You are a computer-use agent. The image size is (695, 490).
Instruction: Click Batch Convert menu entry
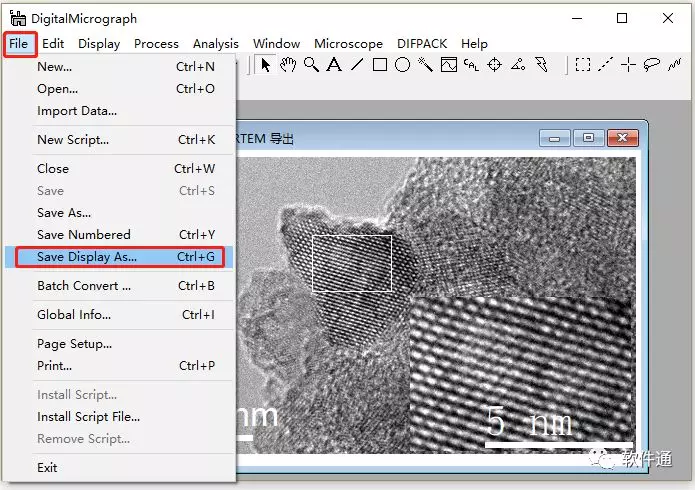(84, 286)
